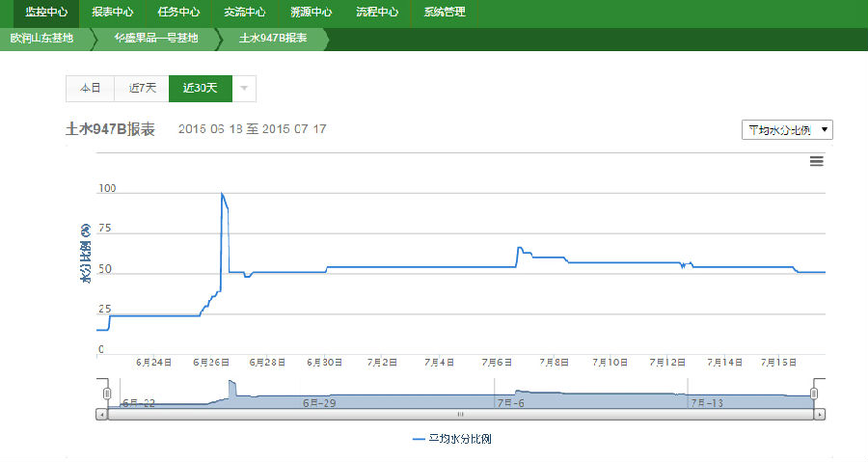This screenshot has width=868, height=462.
Task: Grab the right navigator range handle
Action: [814, 394]
